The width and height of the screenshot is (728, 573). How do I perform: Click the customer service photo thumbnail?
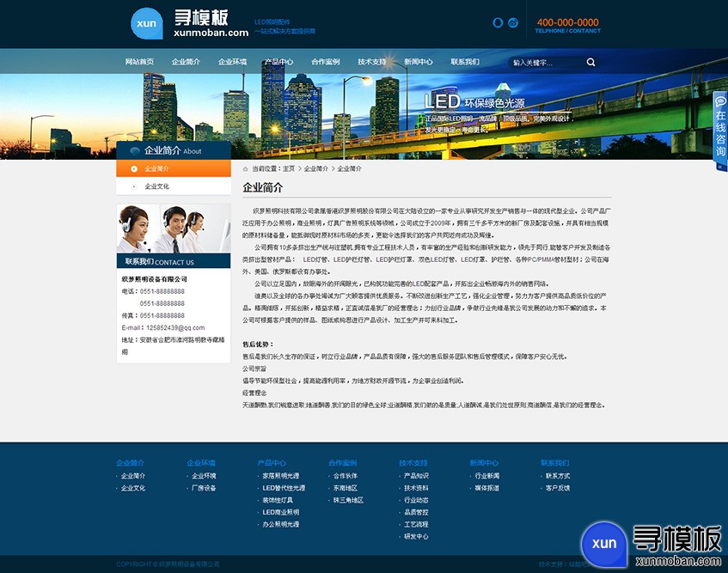pyautogui.click(x=174, y=229)
